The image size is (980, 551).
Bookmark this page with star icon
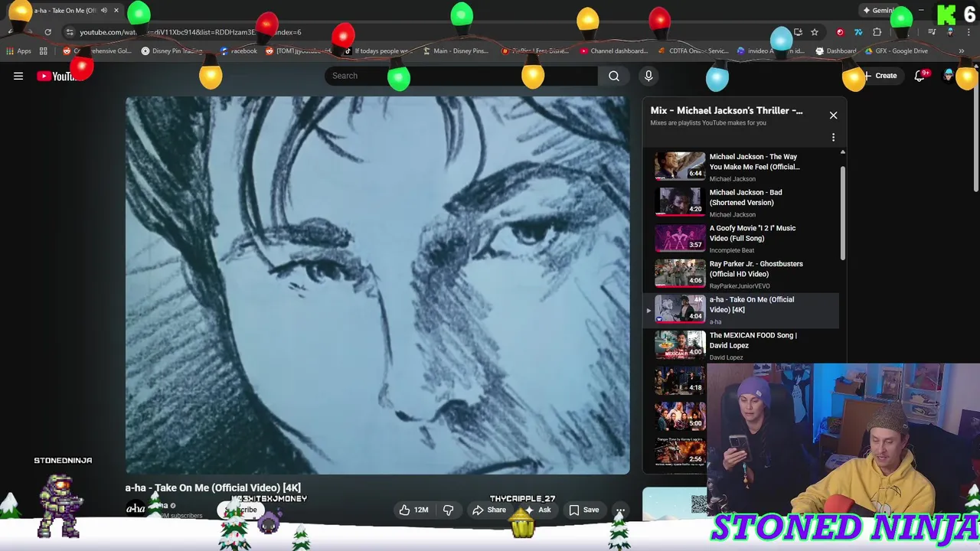tap(815, 32)
